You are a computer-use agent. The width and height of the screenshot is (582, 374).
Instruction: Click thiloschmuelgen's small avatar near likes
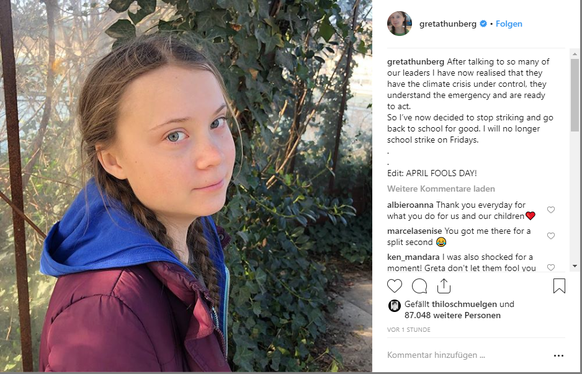click(394, 306)
